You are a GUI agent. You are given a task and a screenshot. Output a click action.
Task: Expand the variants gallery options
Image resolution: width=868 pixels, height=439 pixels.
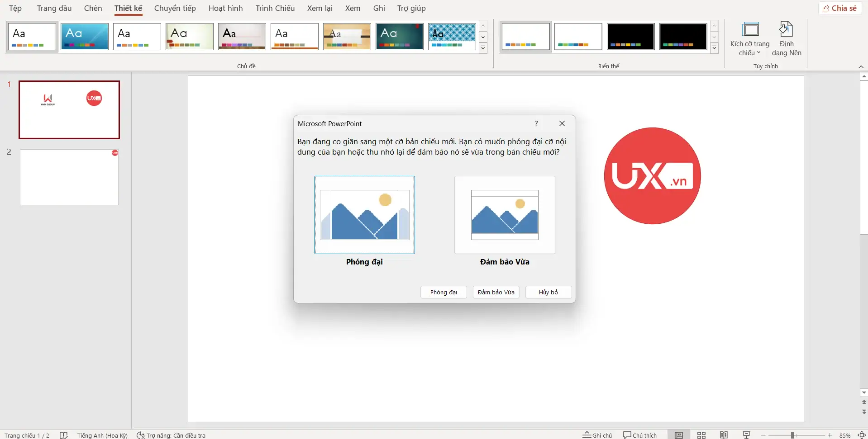[715, 47]
